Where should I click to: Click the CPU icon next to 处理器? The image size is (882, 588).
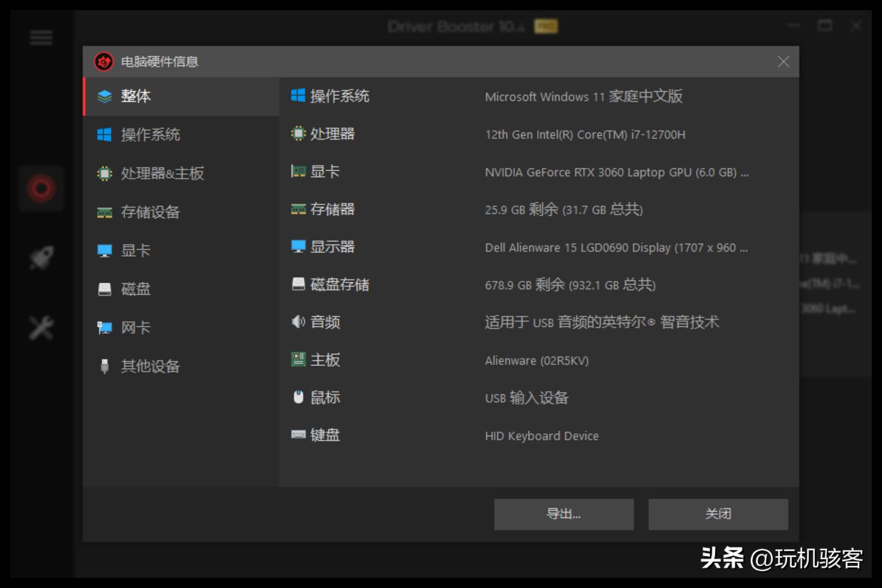pyautogui.click(x=298, y=134)
